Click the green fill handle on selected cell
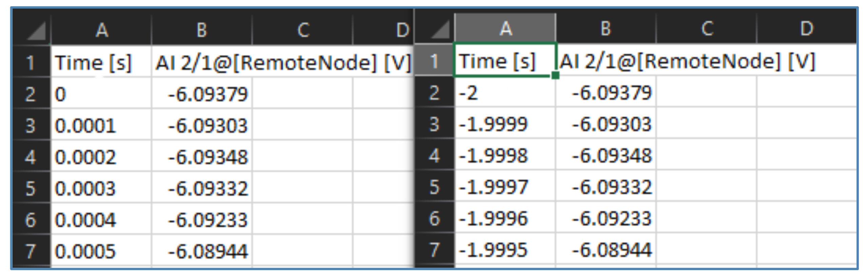Screen dimensions: 868x276 pos(555,75)
